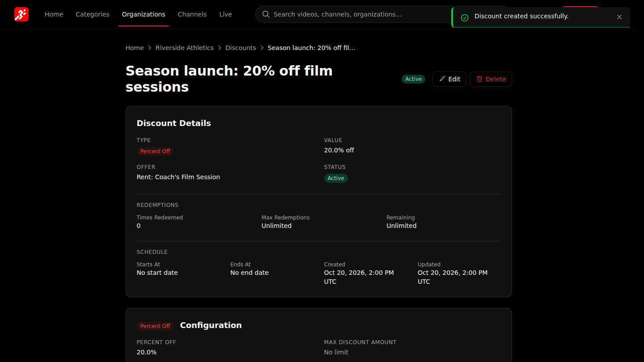
Task: Click the Active badge under STATUS
Action: point(336,178)
